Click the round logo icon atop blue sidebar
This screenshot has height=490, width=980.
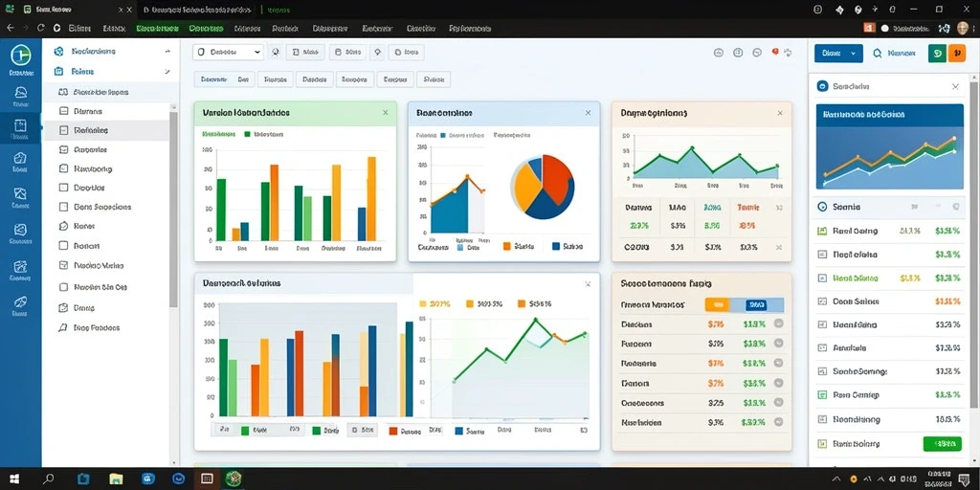coord(21,55)
